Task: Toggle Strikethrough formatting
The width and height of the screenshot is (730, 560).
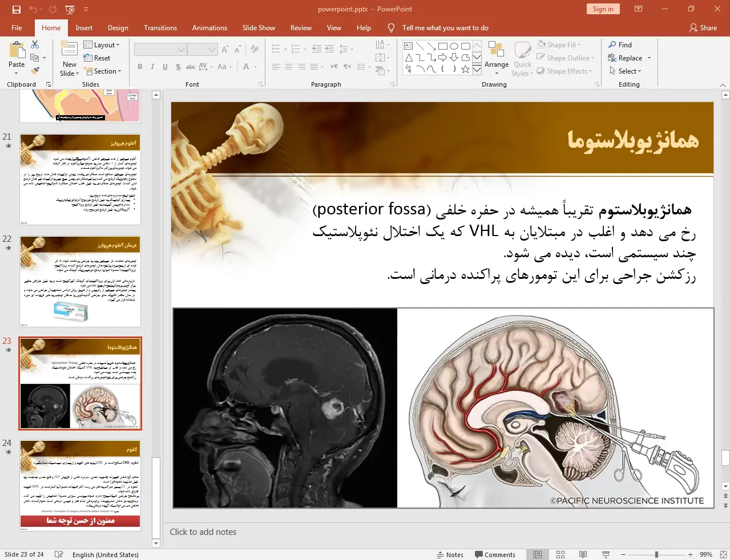Action: pos(191,67)
